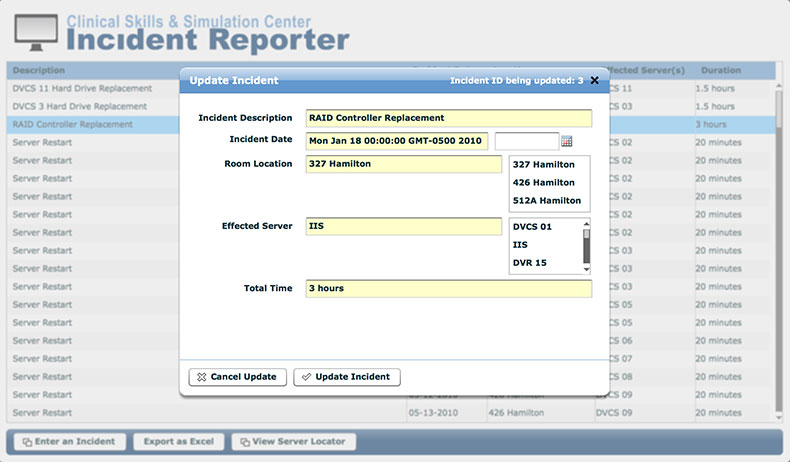This screenshot has height=462, width=790.
Task: Edit the Room Location field
Action: click(x=404, y=164)
